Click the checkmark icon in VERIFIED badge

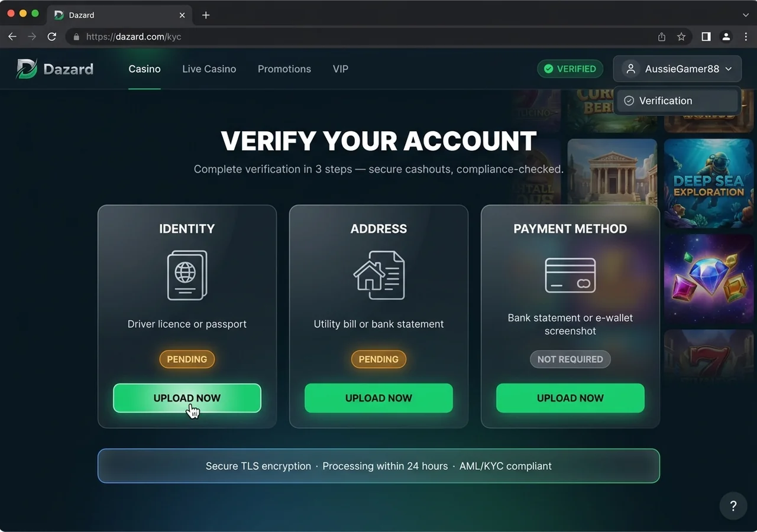pos(549,69)
